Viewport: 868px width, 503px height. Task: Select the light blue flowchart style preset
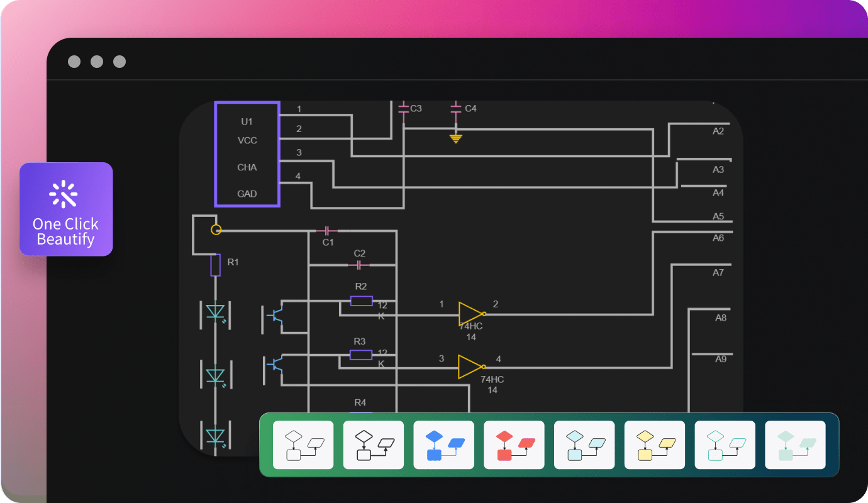[584, 445]
